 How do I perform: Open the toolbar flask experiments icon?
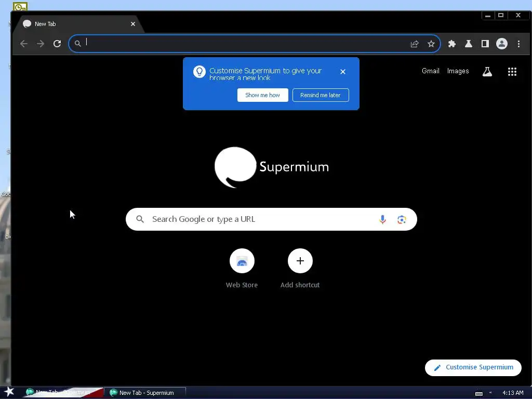click(x=469, y=44)
